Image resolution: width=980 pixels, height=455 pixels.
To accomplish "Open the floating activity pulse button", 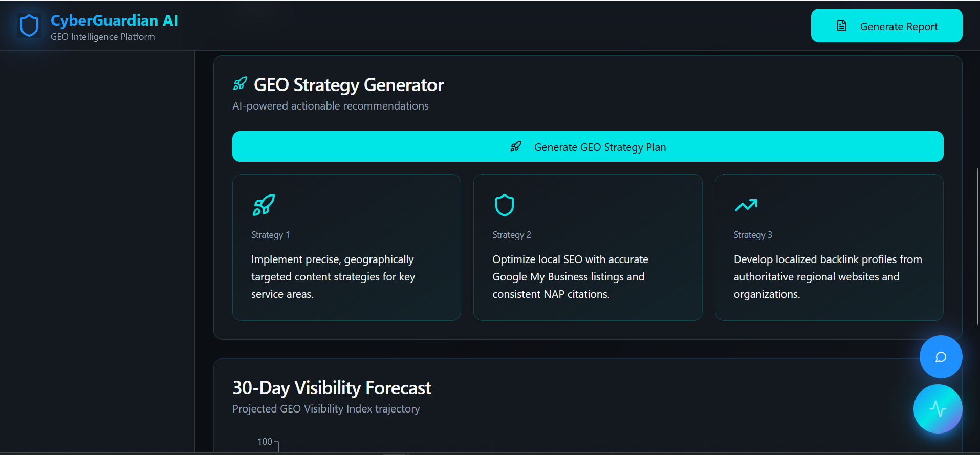I will (x=938, y=409).
